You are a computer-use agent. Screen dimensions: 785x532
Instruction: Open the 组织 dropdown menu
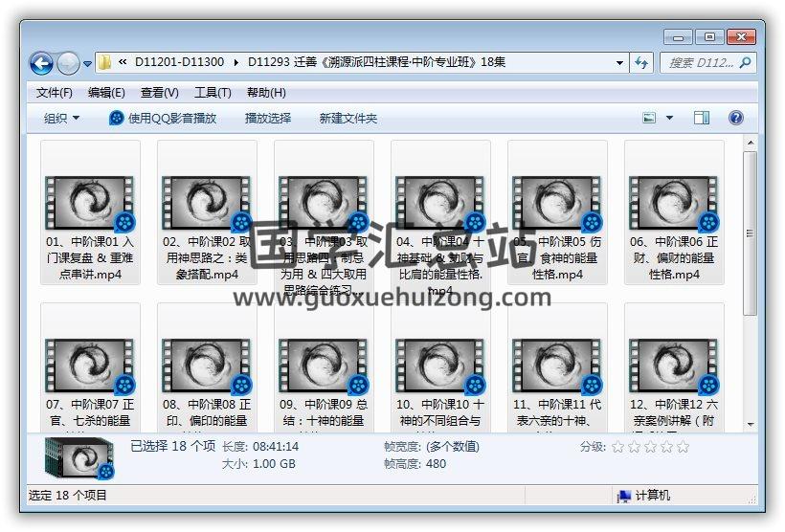coord(62,118)
